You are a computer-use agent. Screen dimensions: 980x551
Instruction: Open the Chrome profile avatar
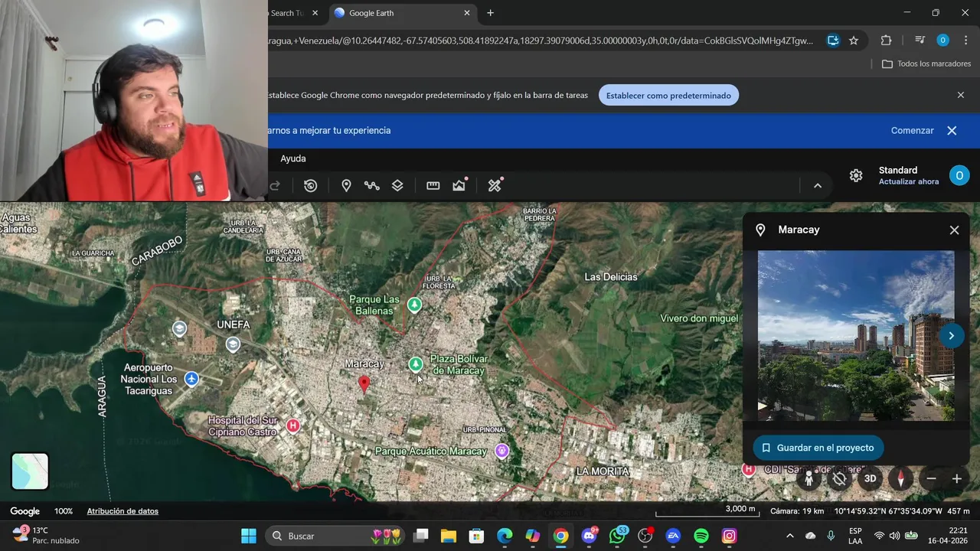[942, 41]
